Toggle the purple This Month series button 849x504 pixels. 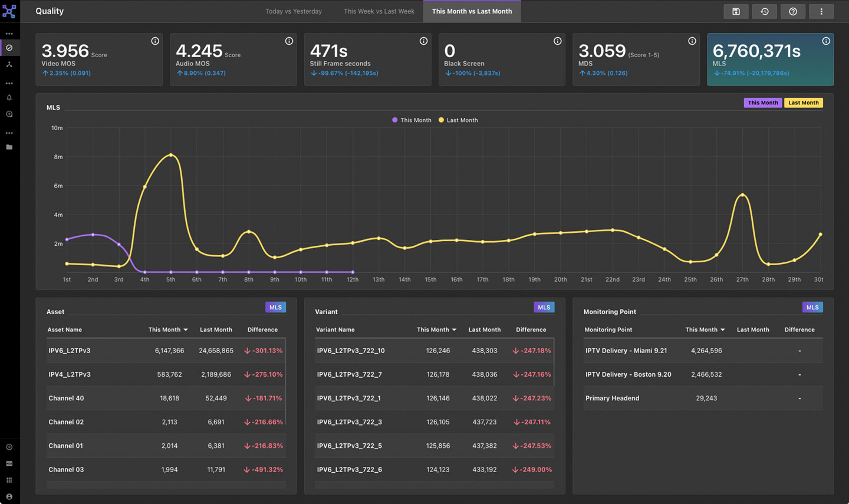pyautogui.click(x=762, y=103)
